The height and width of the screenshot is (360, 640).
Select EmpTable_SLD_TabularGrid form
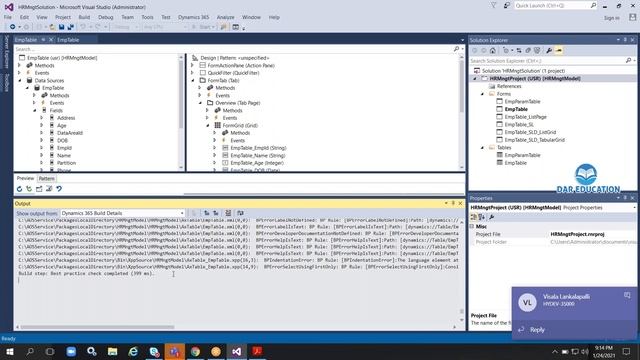534,140
